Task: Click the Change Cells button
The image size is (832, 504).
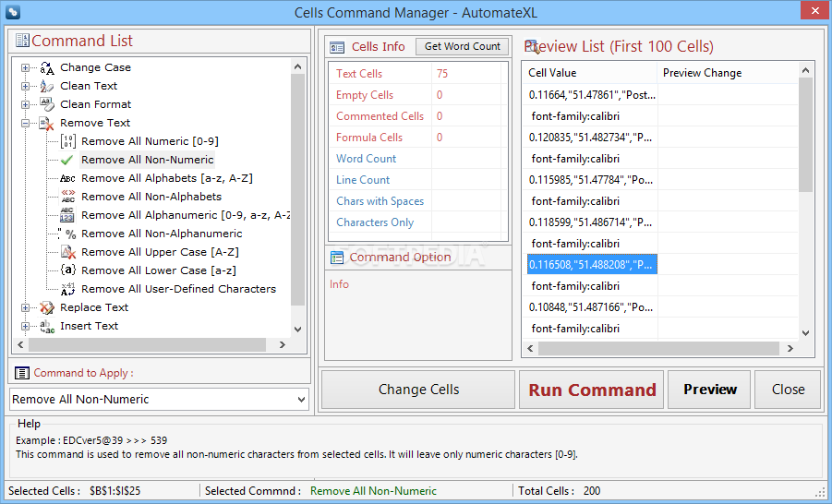Action: [x=418, y=390]
